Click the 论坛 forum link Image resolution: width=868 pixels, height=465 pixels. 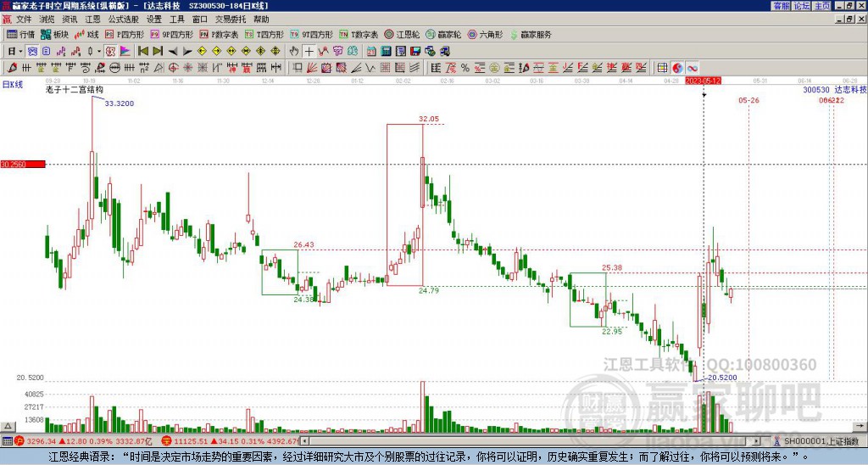pos(801,6)
